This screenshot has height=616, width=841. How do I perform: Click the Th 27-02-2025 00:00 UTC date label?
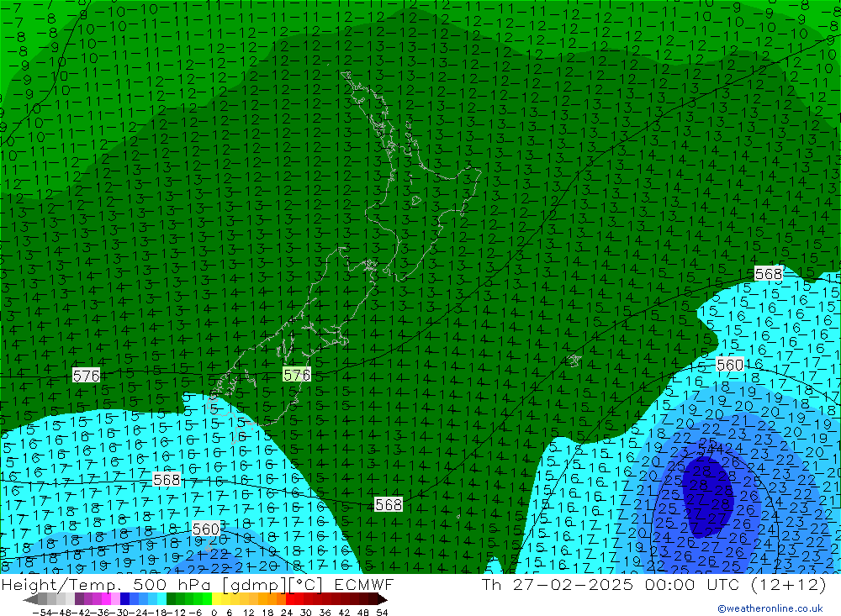click(611, 584)
